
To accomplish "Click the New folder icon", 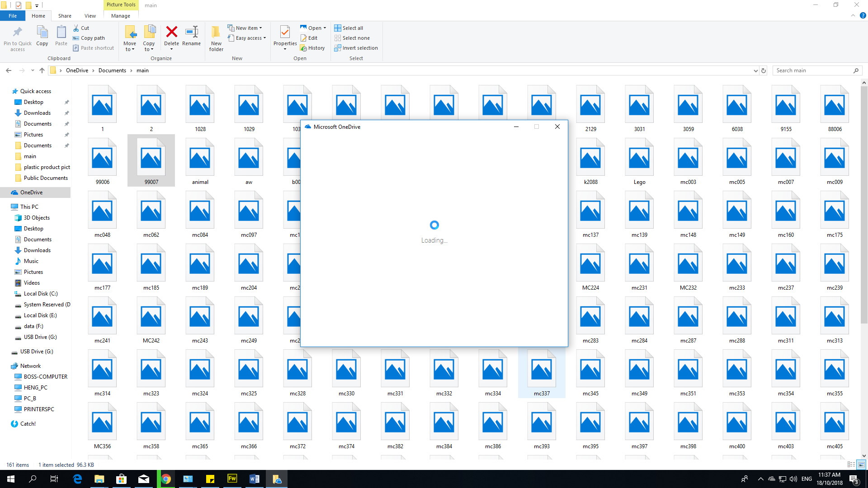I will pyautogui.click(x=216, y=32).
